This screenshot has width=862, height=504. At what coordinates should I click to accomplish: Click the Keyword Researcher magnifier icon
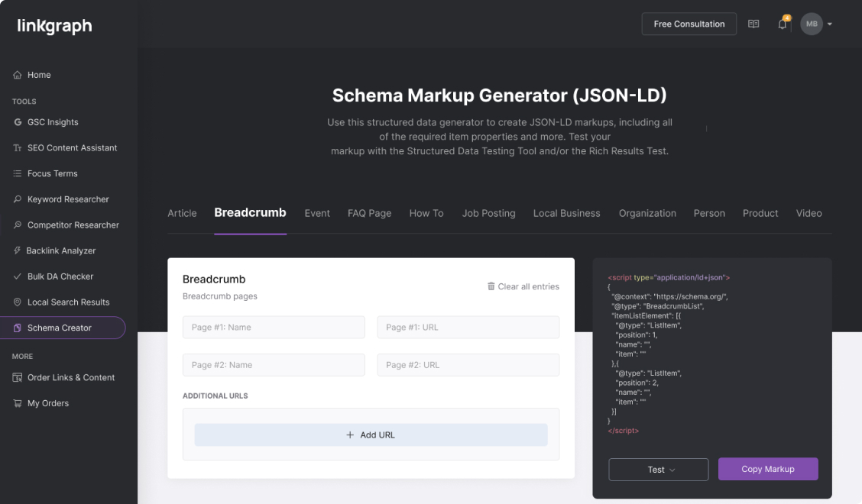[17, 199]
